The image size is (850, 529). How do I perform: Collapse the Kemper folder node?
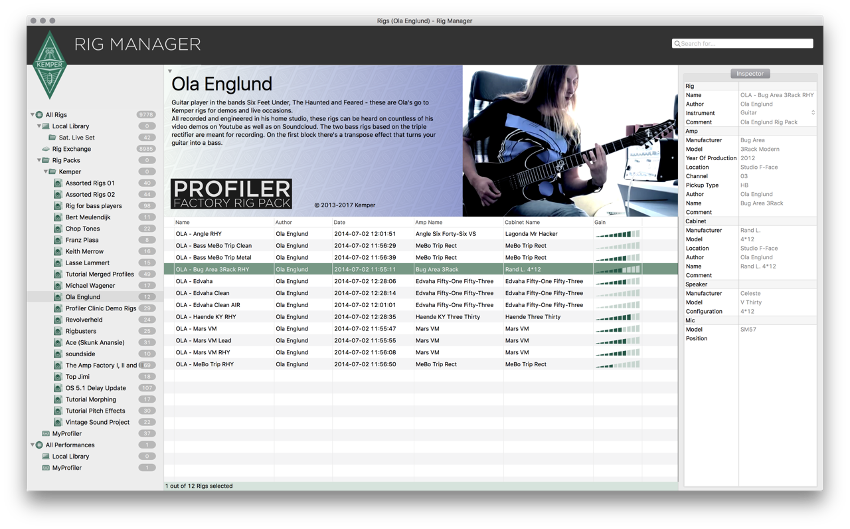(x=46, y=172)
